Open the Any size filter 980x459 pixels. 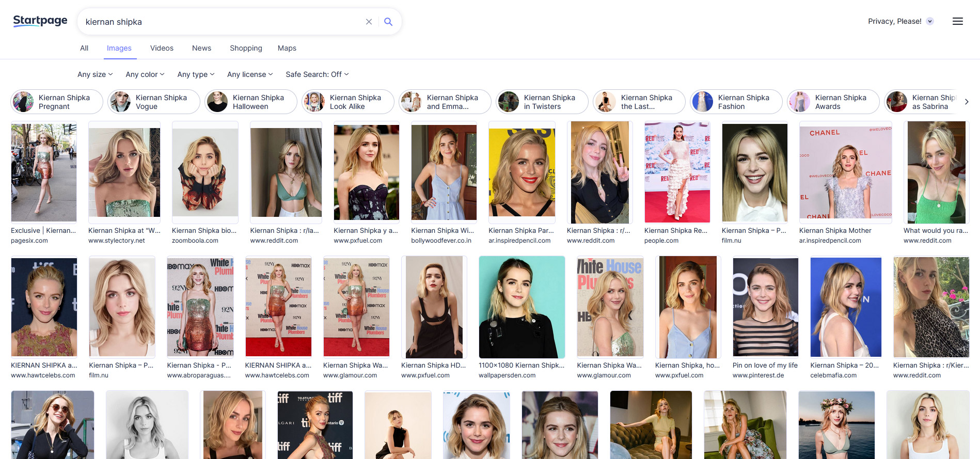[x=95, y=74]
